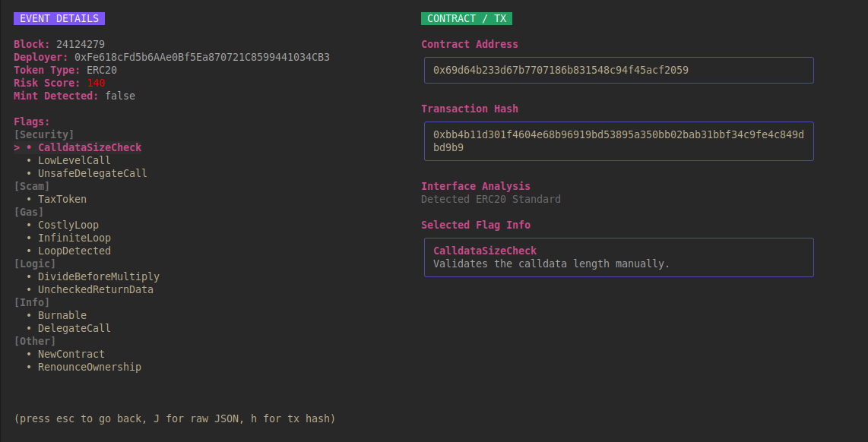868x442 pixels.
Task: Select the UncheckedReturnData flag
Action: 95,289
